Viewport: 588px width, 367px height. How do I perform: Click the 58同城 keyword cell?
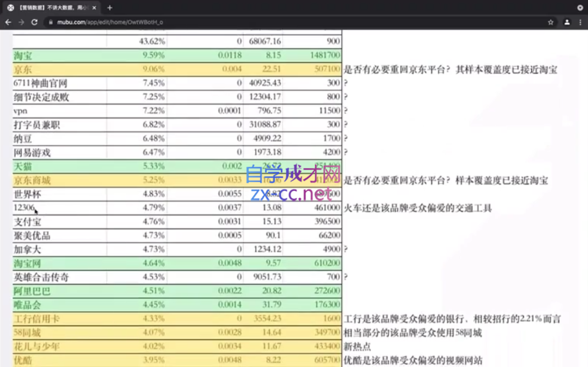pos(59,333)
